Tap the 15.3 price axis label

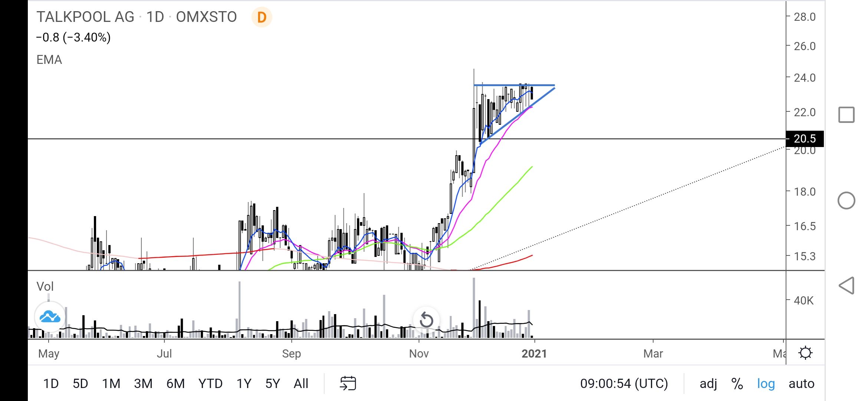coord(805,256)
